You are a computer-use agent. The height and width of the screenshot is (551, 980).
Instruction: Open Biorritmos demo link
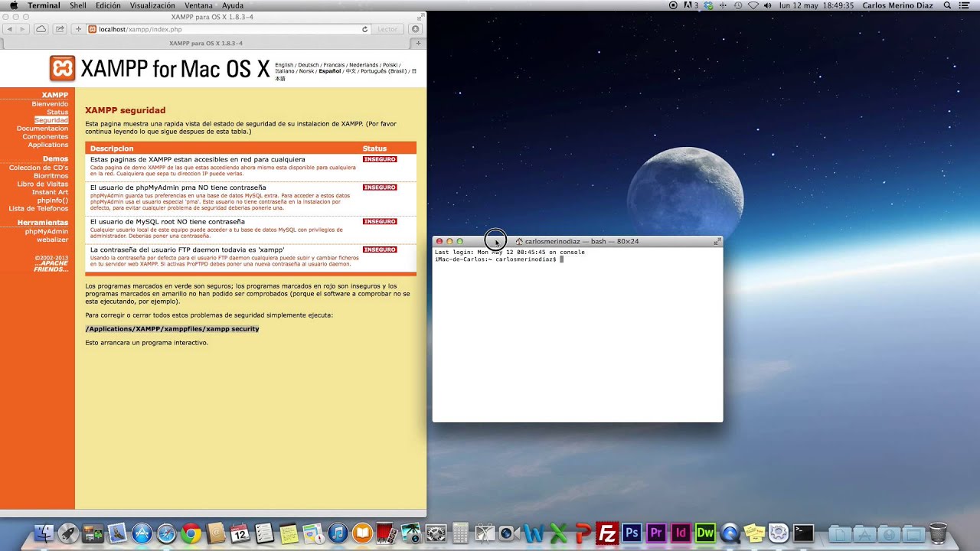(51, 176)
